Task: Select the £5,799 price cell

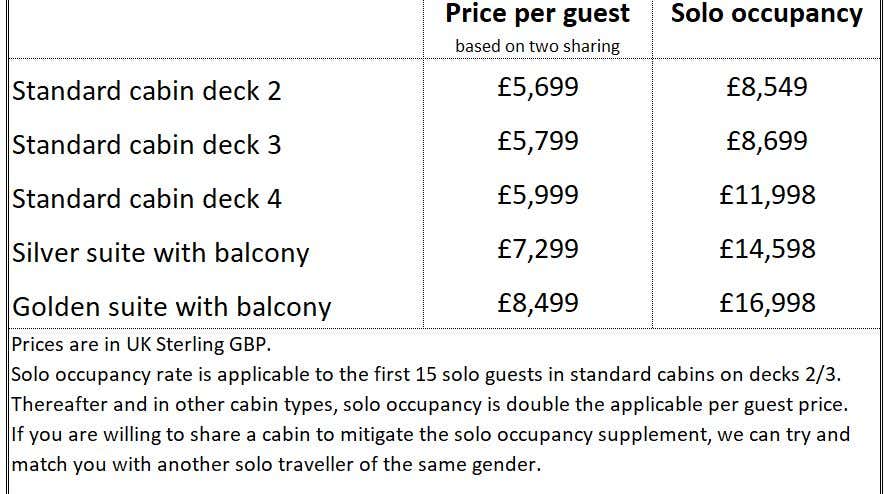Action: [538, 141]
